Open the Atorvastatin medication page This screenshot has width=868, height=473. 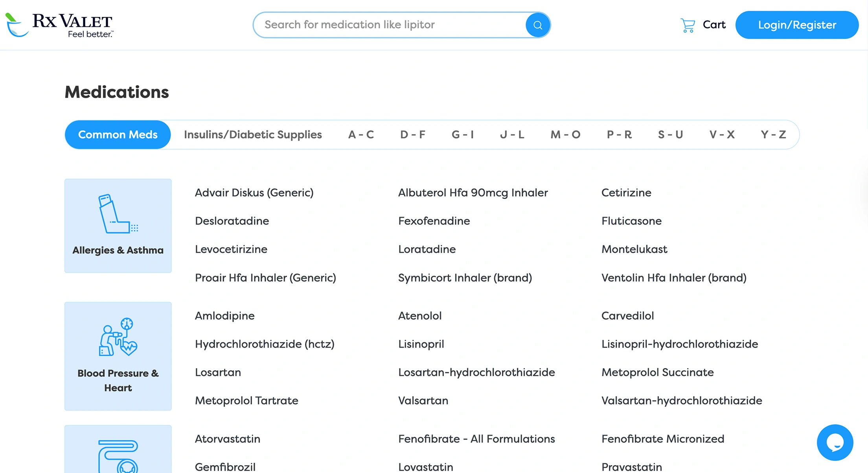[x=228, y=439]
